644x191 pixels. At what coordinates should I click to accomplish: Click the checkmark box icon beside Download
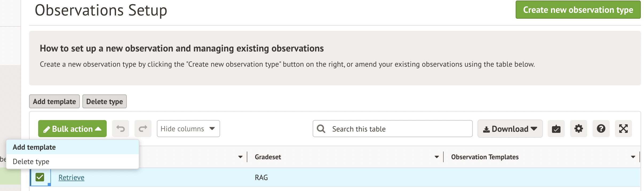pyautogui.click(x=556, y=129)
